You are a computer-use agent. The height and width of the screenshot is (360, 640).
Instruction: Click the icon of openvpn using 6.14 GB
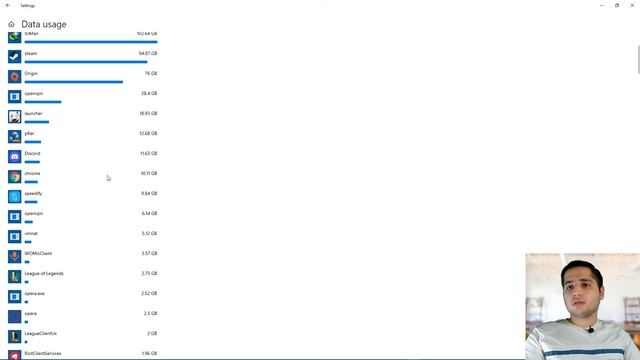14,216
